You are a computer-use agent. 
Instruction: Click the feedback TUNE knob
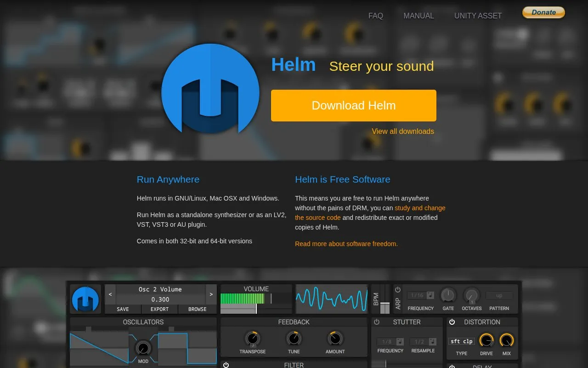(294, 339)
